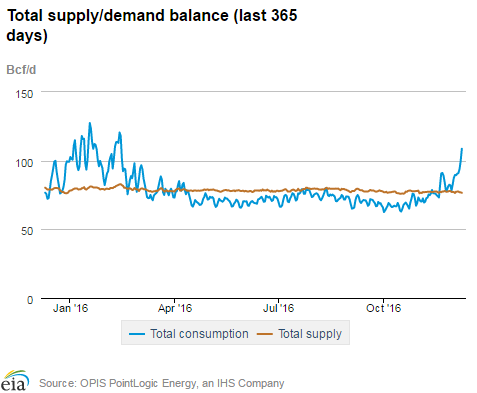Click the source text 'OPIS PointLogic Energy'
Screen dimensions: 477x393
138,383
